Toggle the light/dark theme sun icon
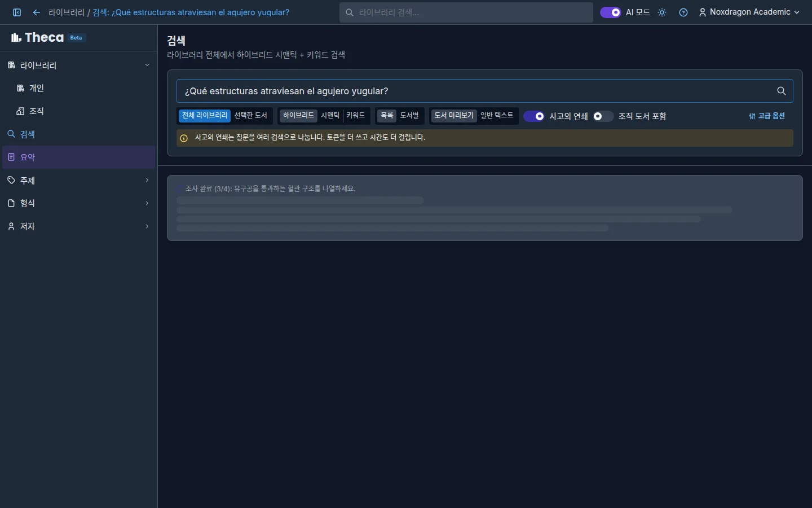Screen dimensions: 812x508 [662, 12]
